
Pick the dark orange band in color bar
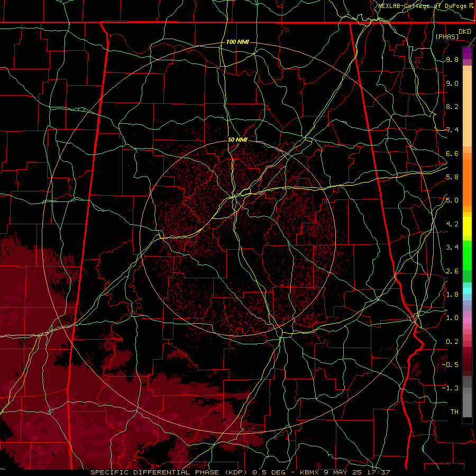point(467,182)
